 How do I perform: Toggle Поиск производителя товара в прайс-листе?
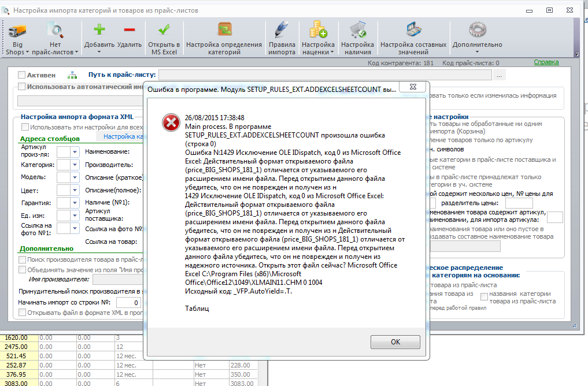click(x=22, y=259)
